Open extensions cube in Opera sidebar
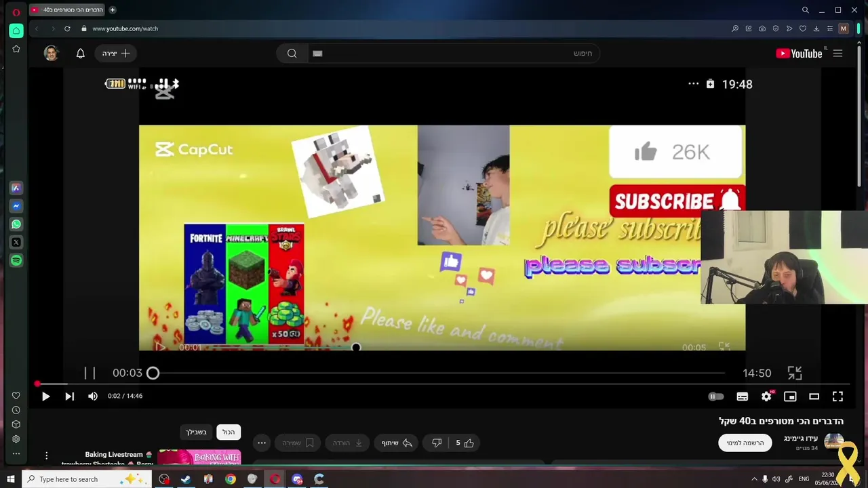Screen dimensions: 868x488 [16, 424]
